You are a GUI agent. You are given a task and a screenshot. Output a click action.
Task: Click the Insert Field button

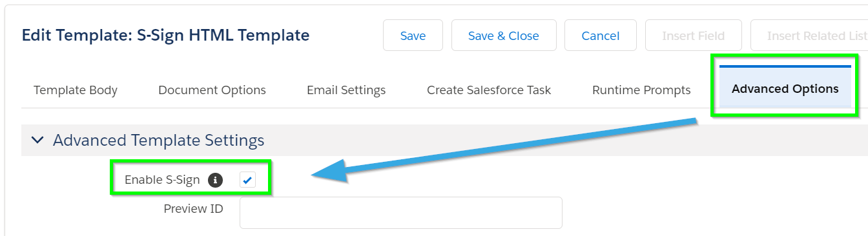click(694, 35)
